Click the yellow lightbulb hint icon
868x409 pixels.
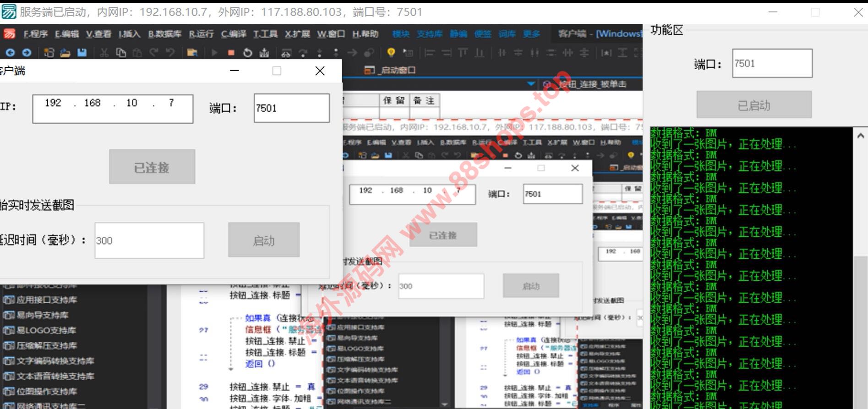[x=391, y=53]
